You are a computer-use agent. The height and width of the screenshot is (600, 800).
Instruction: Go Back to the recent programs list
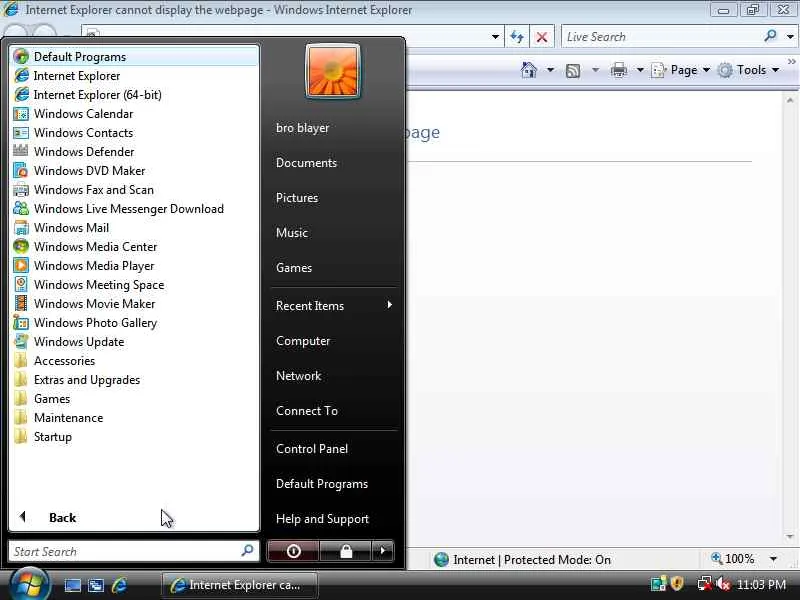point(135,517)
